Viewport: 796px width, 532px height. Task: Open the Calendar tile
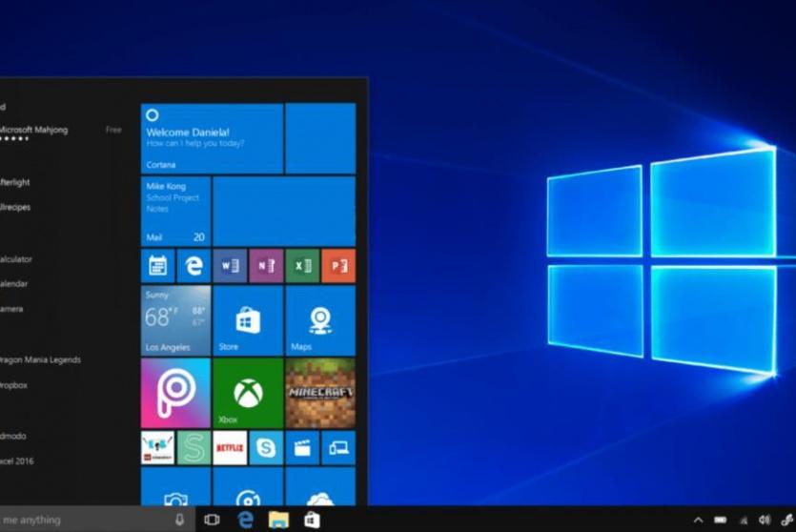point(157,266)
